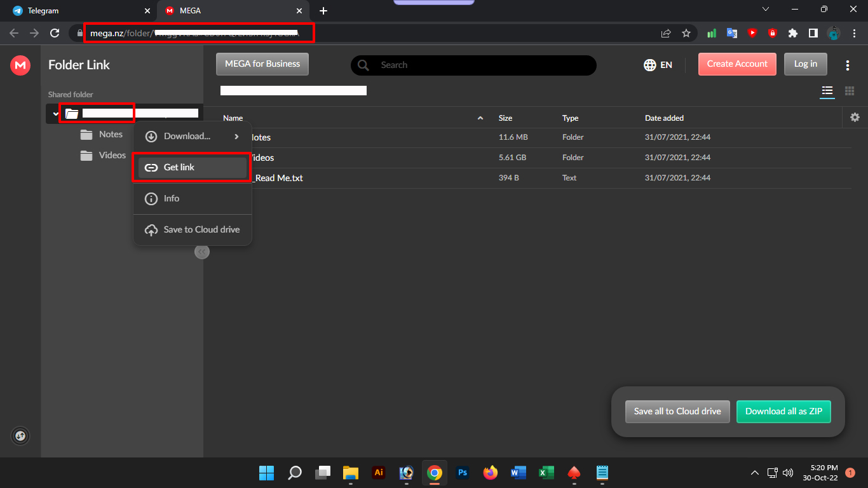Select the Videos folder in the tree

coord(103,156)
